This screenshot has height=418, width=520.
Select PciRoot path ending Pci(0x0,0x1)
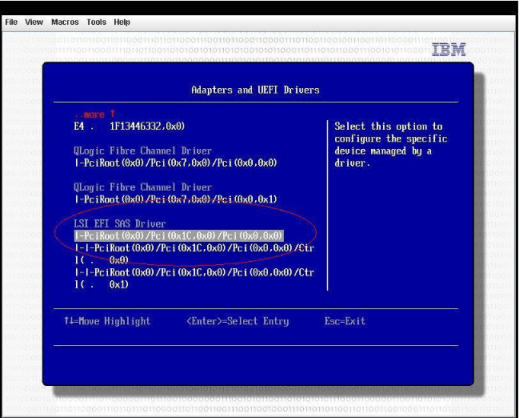pos(176,199)
